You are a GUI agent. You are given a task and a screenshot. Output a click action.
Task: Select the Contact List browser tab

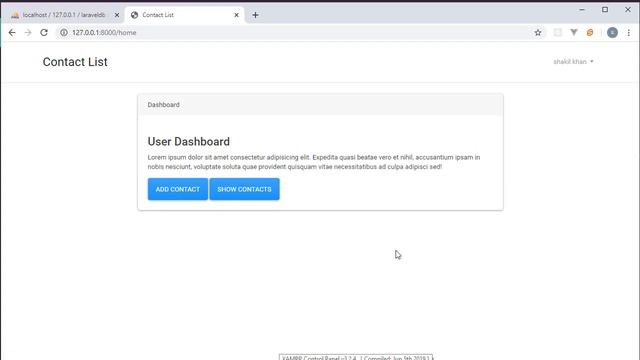184,15
